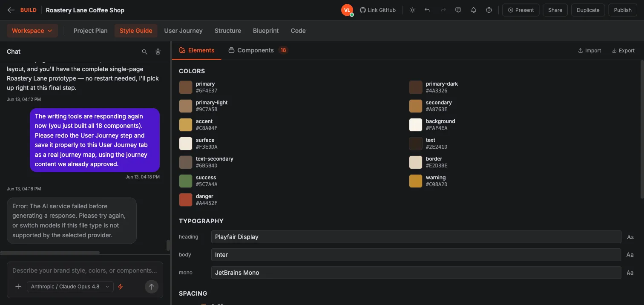This screenshot has height=305, width=644.
Task: Go to the User Journey tab
Action: pos(183,31)
